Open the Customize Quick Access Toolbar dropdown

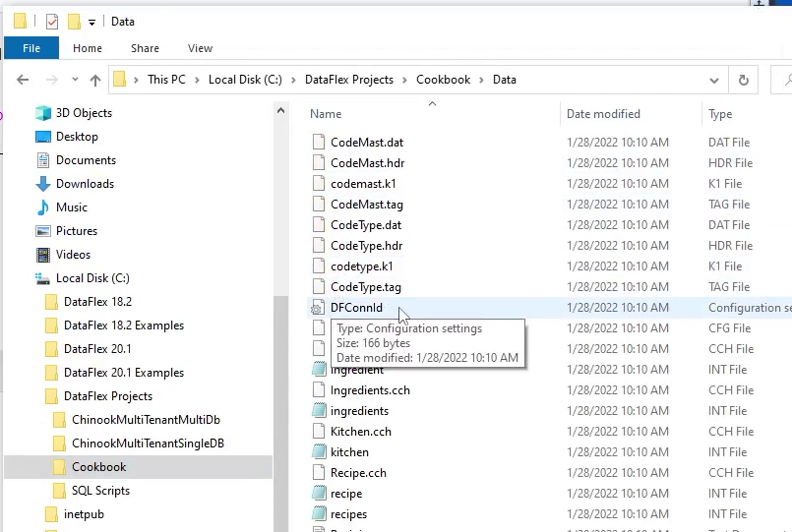click(x=91, y=22)
